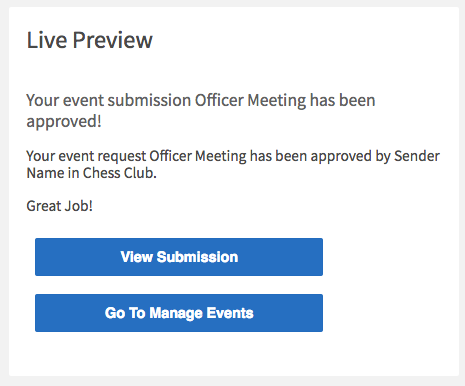Image resolution: width=465 pixels, height=386 pixels.
Task: Click 'Your event submission' at headline start
Action: coord(109,100)
